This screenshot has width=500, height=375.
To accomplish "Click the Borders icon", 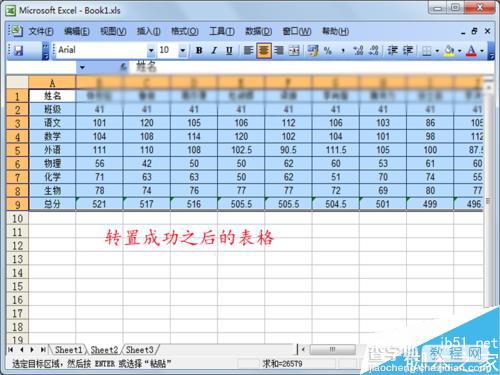I will pyautogui.click(x=427, y=51).
